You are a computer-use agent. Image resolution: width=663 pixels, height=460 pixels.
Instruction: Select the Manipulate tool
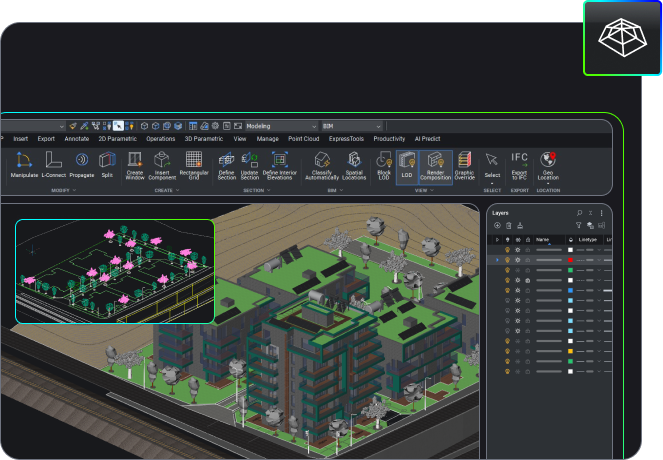24,164
